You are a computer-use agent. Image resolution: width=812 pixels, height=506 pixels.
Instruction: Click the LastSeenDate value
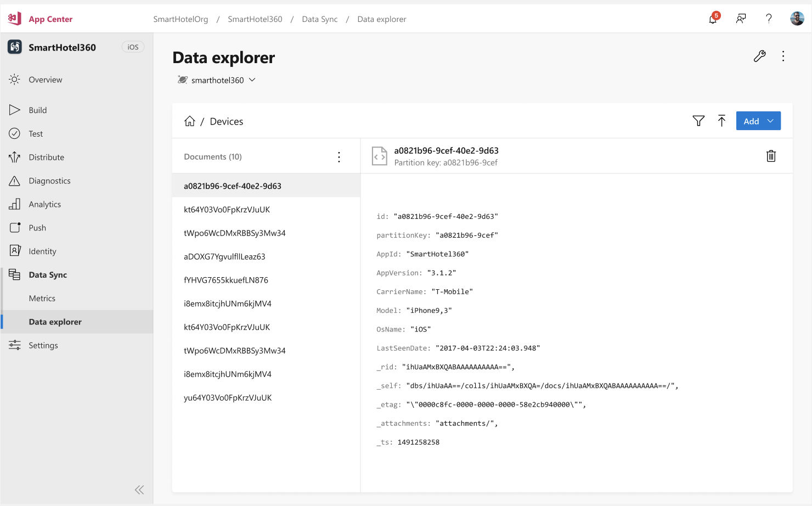pyautogui.click(x=488, y=348)
